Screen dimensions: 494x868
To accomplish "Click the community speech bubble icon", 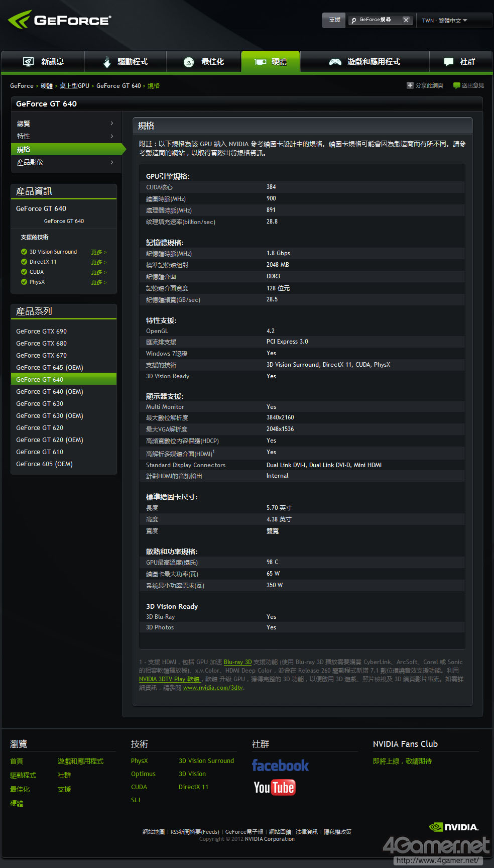I will pos(449,62).
